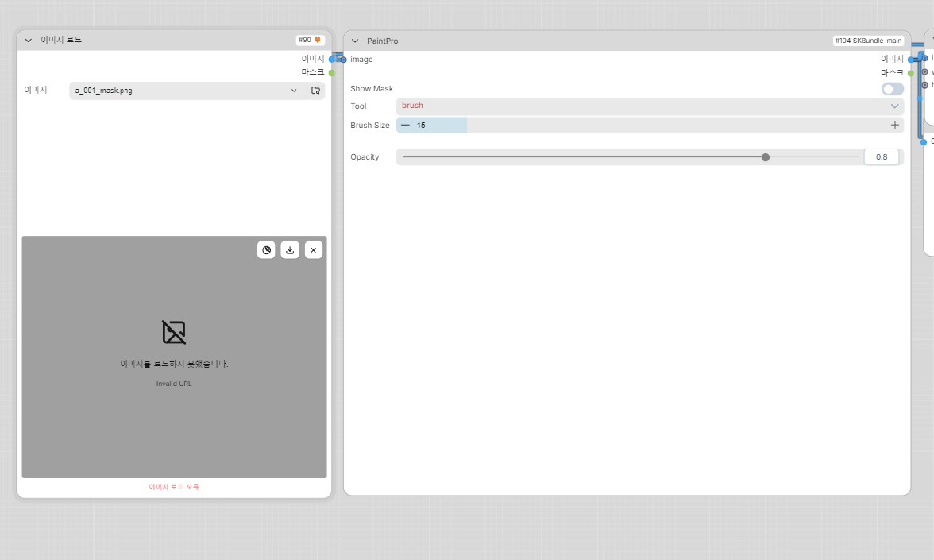Open the Tool brush dropdown
Image resolution: width=934 pixels, height=560 pixels.
[650, 106]
